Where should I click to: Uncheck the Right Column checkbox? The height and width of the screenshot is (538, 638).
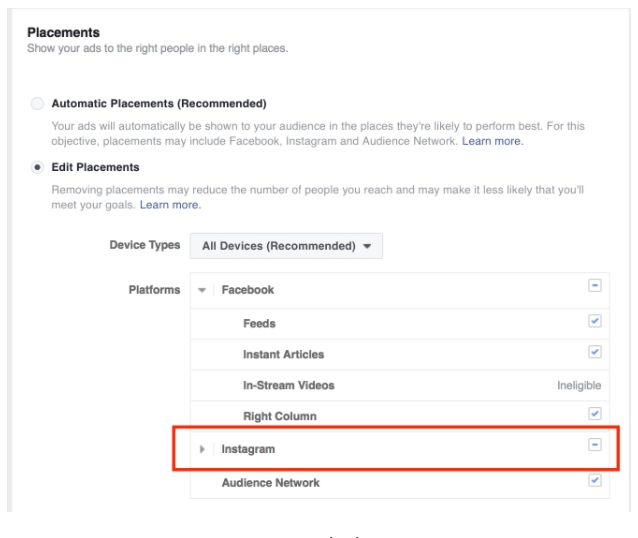click(595, 413)
